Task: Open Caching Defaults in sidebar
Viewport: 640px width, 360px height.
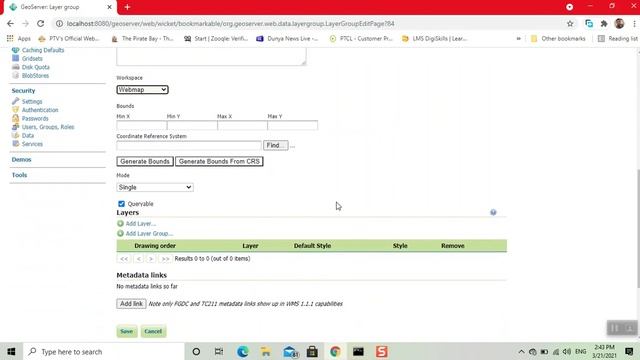Action: [x=43, y=50]
